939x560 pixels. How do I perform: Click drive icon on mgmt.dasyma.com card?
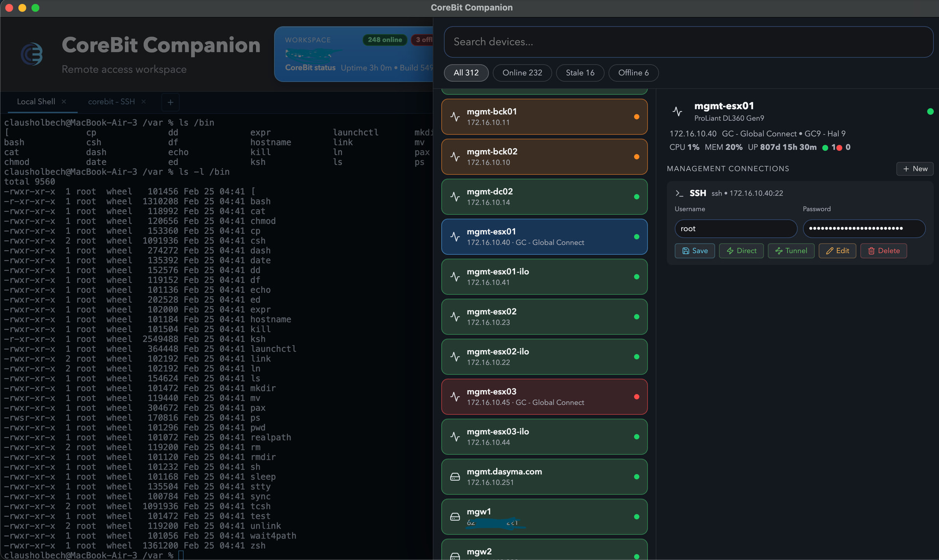pos(455,477)
